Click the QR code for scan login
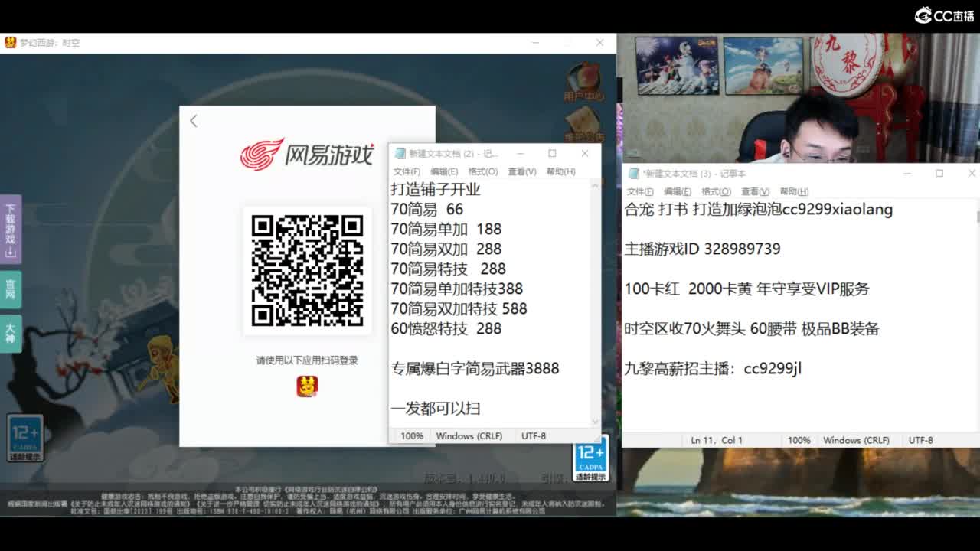 click(x=307, y=270)
